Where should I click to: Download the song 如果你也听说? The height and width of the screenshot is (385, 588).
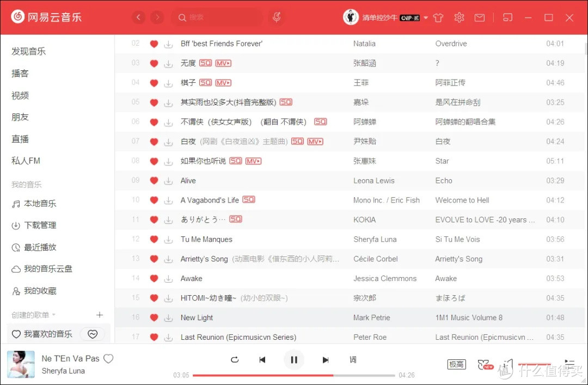[x=168, y=161]
